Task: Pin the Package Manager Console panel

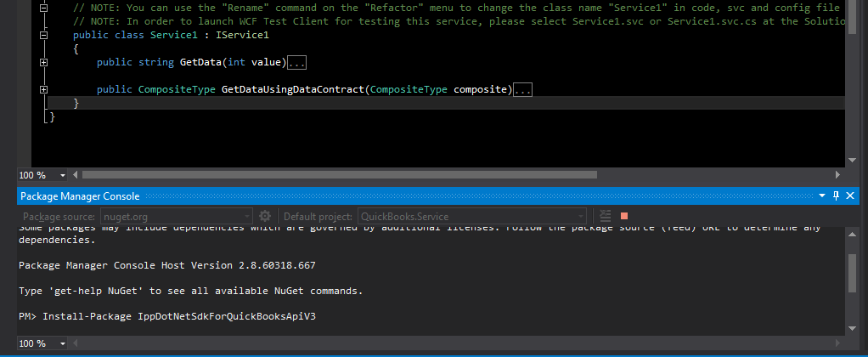Action: coord(836,195)
